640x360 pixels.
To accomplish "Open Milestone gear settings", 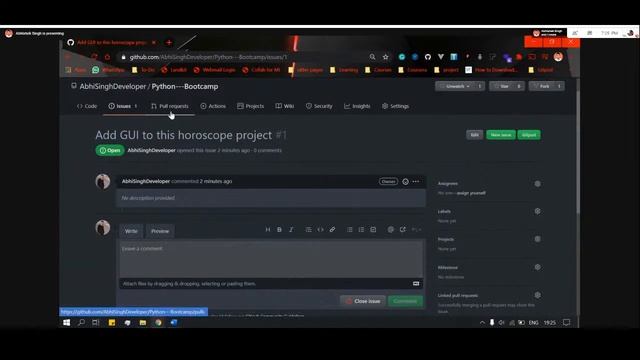I will 538,267.
